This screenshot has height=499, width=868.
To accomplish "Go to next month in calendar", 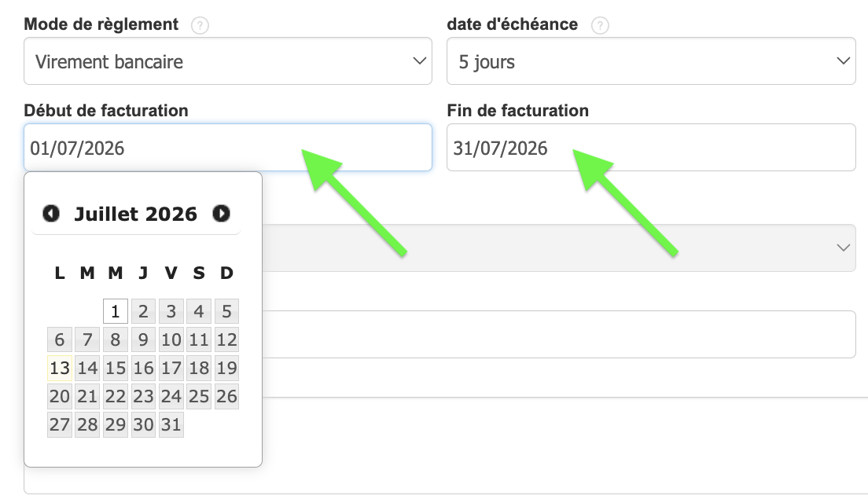I will click(222, 214).
